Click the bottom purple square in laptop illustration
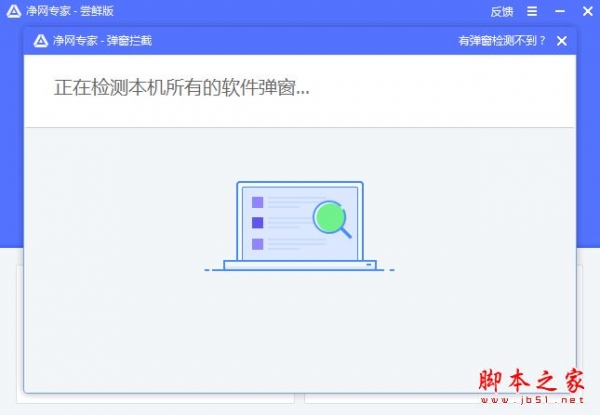 (x=258, y=244)
